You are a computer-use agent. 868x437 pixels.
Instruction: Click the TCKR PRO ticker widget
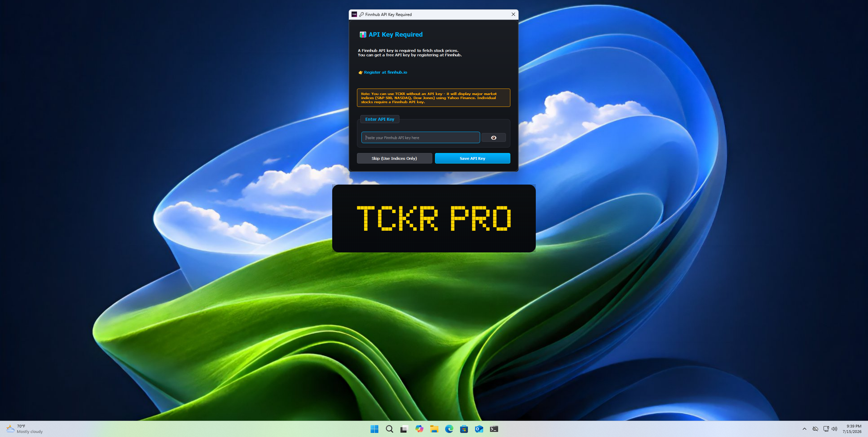point(434,218)
